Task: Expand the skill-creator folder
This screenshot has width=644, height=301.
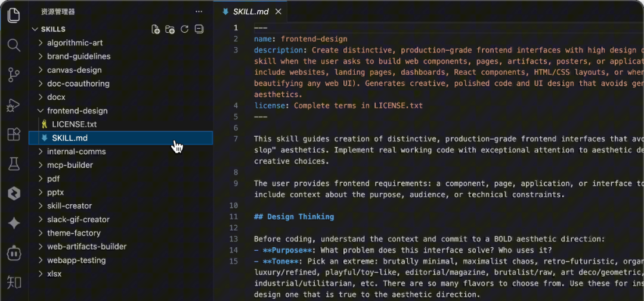Action: point(41,205)
